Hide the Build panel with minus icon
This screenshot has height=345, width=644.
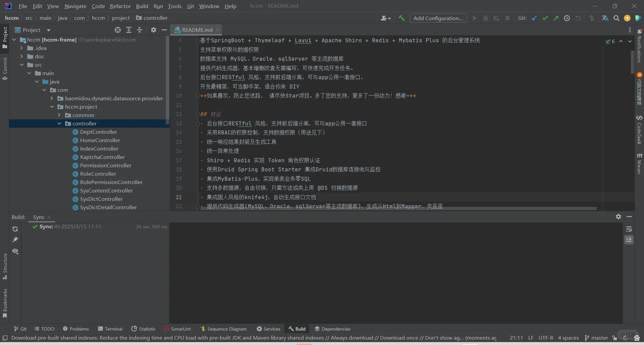coord(629,217)
